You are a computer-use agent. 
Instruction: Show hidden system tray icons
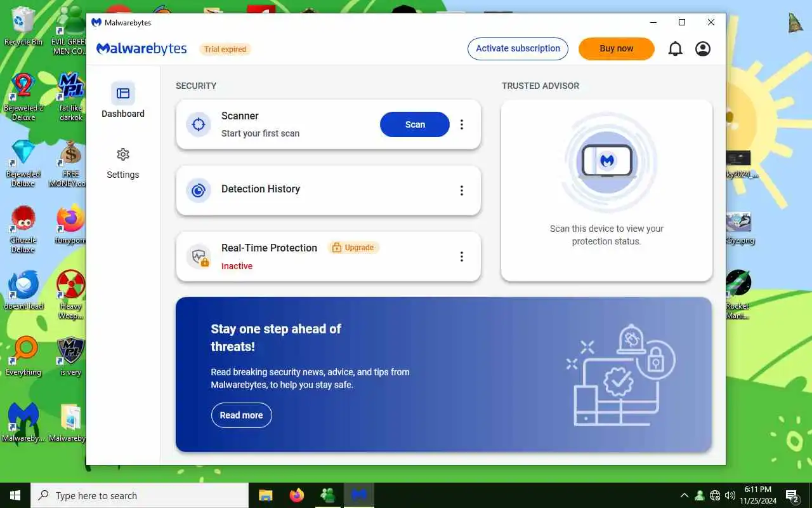(684, 495)
